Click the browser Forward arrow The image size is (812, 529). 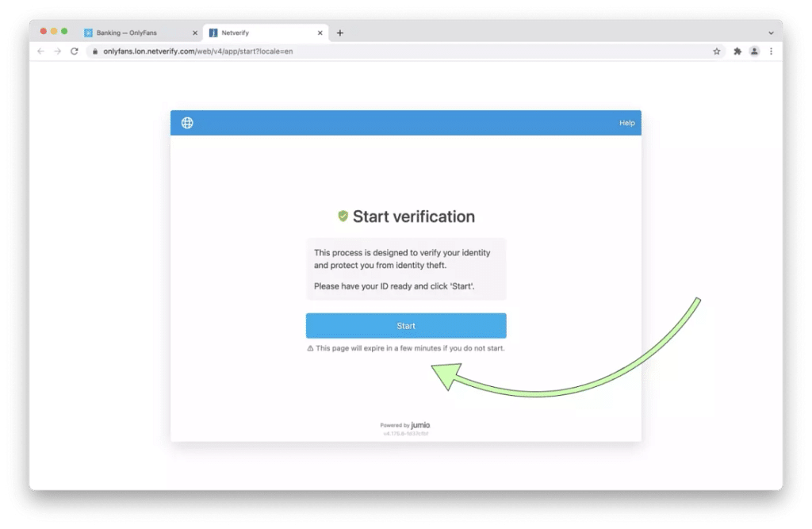pos(57,52)
